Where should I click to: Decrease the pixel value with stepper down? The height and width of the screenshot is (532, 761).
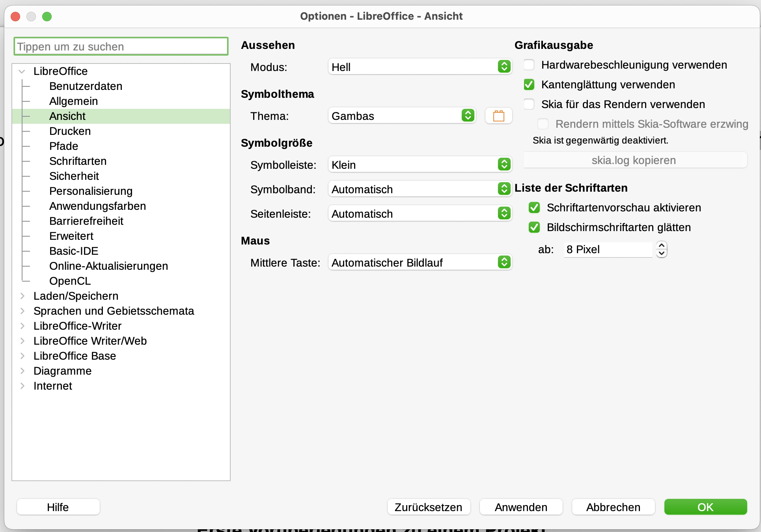pyautogui.click(x=662, y=254)
